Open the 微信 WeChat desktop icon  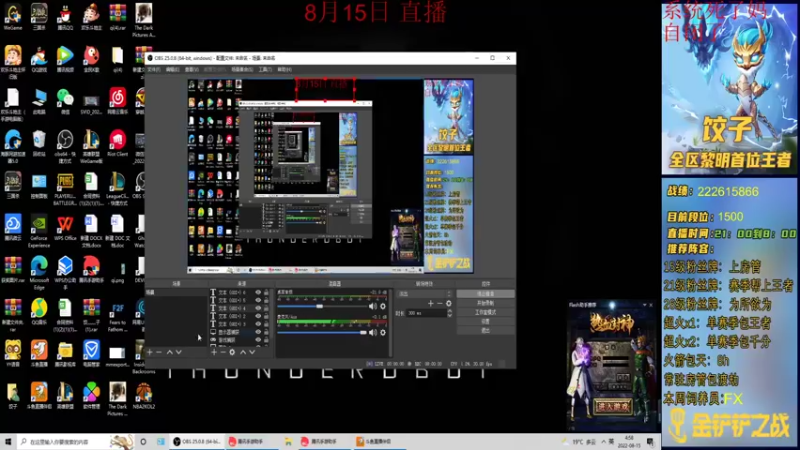pyautogui.click(x=65, y=101)
